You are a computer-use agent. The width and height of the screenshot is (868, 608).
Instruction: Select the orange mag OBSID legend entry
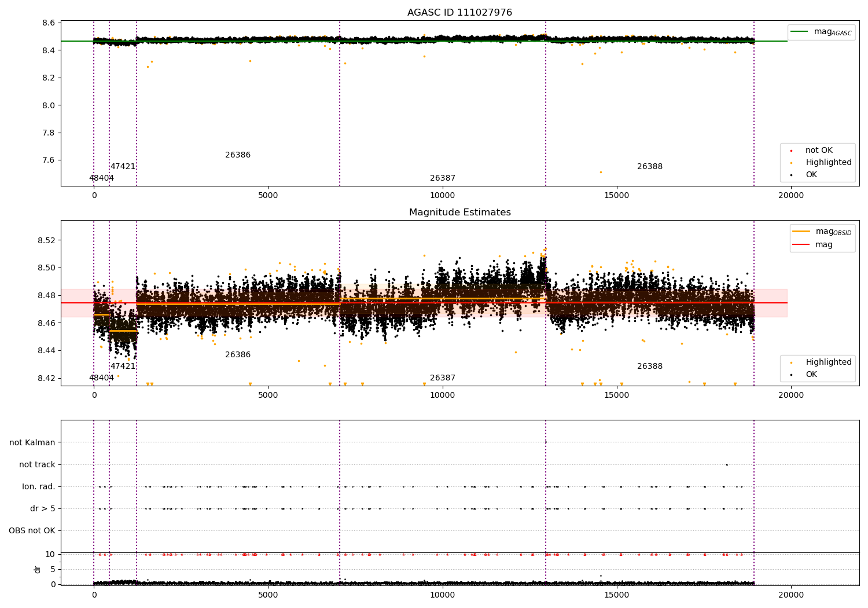click(822, 232)
